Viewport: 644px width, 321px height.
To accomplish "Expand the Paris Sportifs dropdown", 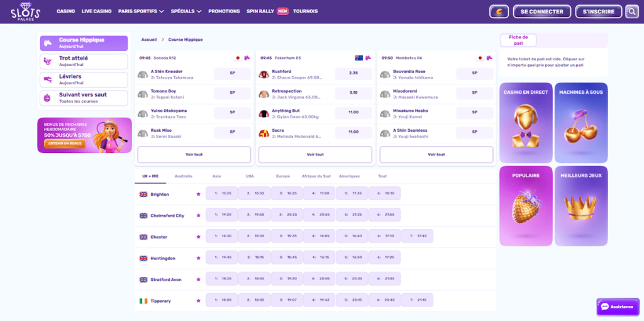I will tap(141, 11).
